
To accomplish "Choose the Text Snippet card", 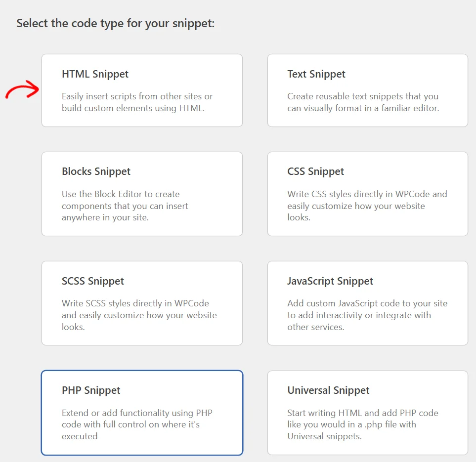I will pos(368,90).
